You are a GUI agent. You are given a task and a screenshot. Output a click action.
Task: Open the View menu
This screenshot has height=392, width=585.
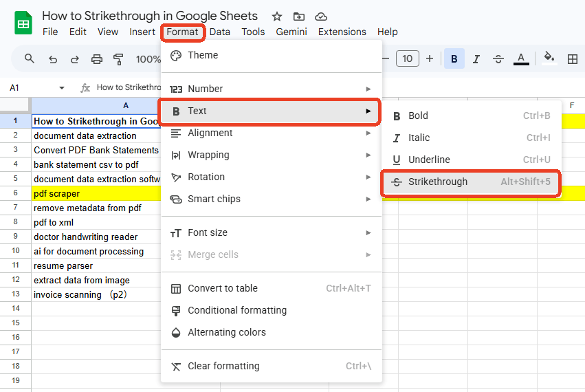108,32
